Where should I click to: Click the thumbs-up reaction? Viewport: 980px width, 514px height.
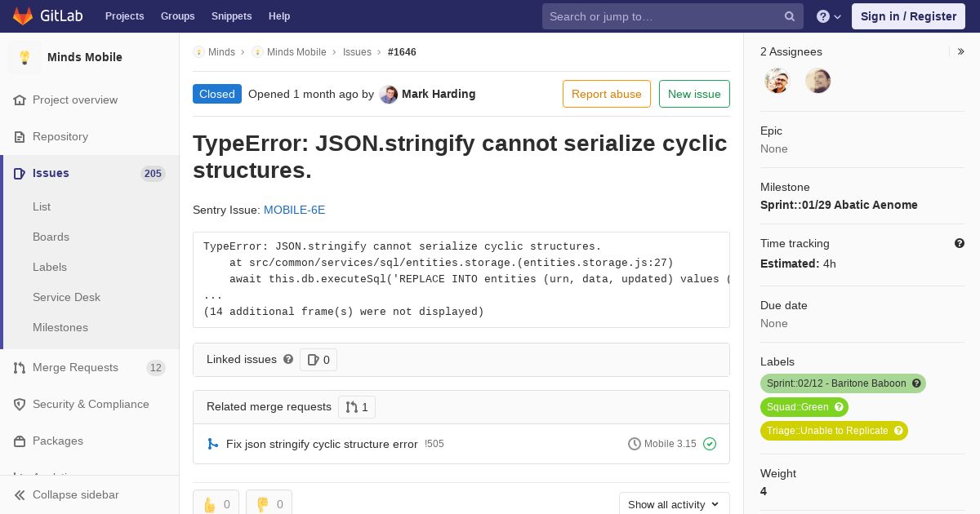click(216, 504)
